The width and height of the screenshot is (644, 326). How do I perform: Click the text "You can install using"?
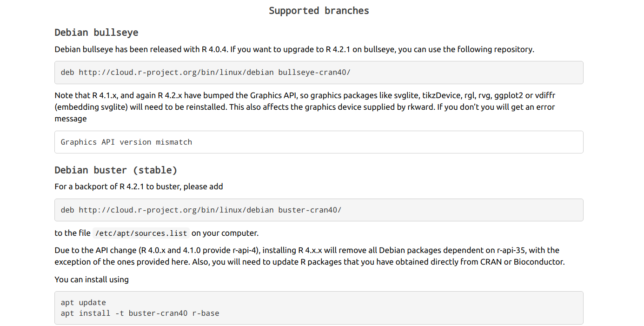[92, 279]
